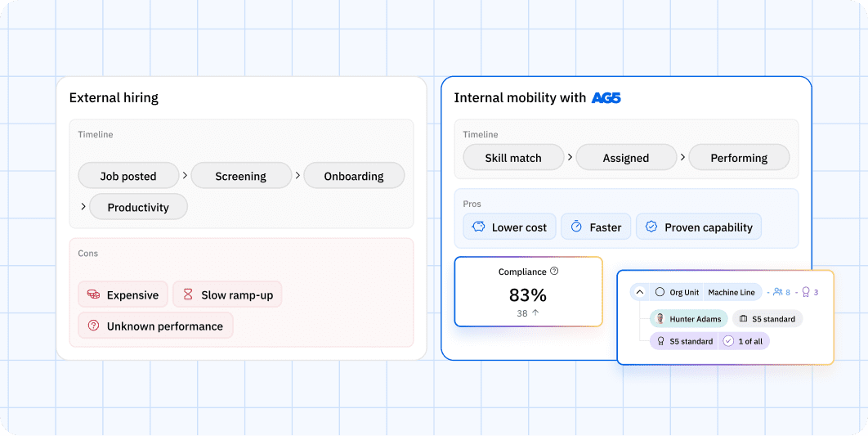The image size is (868, 436).
Task: Collapse the Org Unit row with chevron
Action: pyautogui.click(x=639, y=292)
